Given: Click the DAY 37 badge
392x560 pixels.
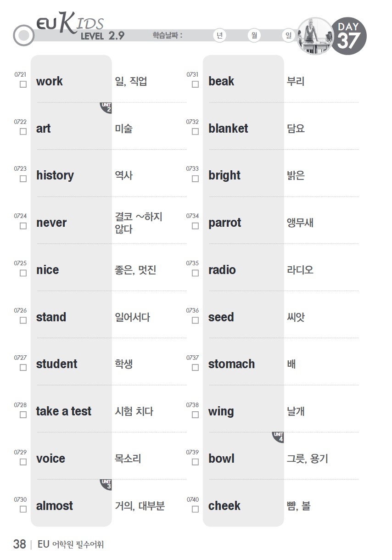Looking at the screenshot, I should (x=349, y=36).
